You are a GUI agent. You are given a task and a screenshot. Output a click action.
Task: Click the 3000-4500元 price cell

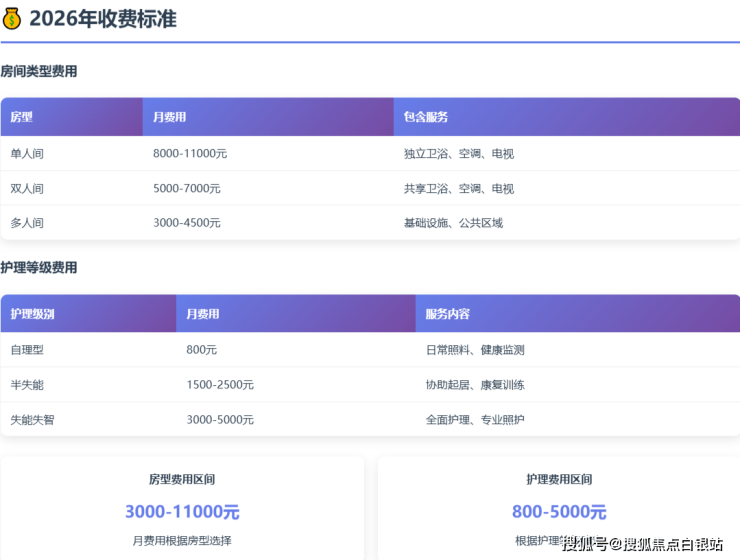coord(187,223)
